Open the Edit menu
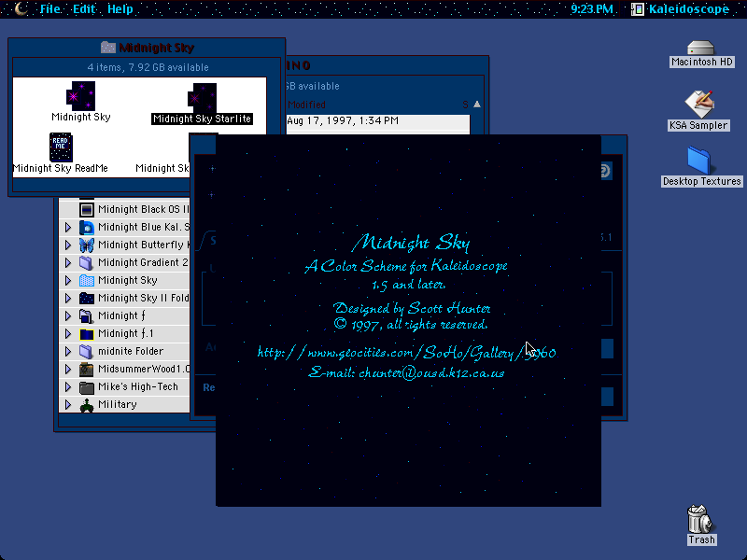The height and width of the screenshot is (560, 747). [x=84, y=9]
